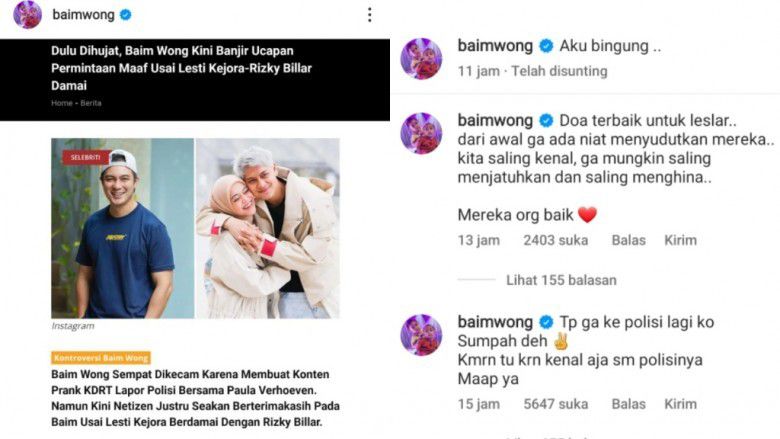Click Balas under the 13 jam comment
780x439 pixels.
point(628,241)
